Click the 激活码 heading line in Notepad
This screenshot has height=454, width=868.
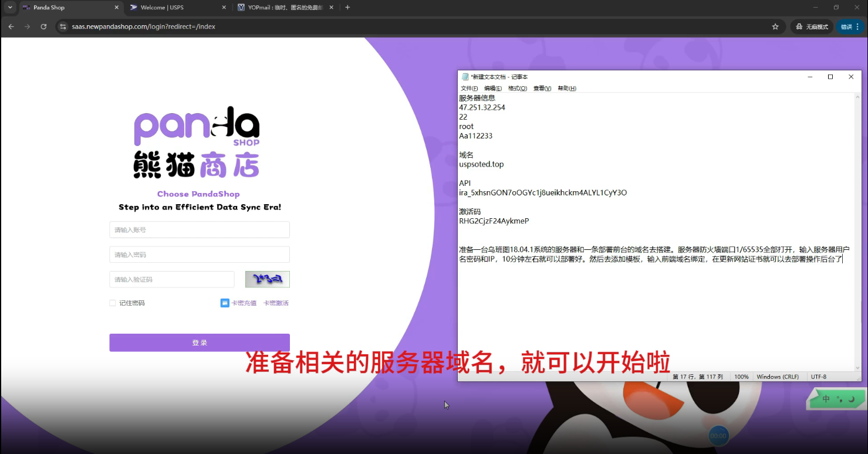click(470, 211)
